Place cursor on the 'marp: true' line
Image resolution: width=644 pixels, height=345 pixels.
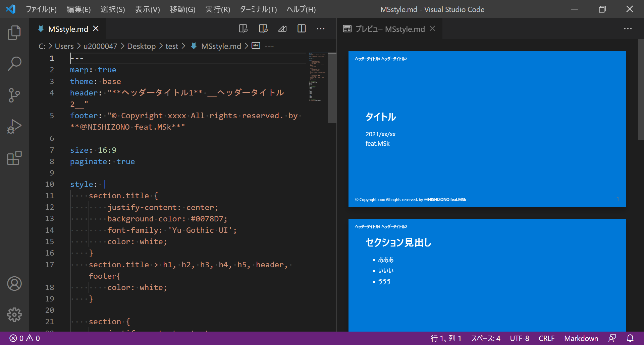[93, 70]
